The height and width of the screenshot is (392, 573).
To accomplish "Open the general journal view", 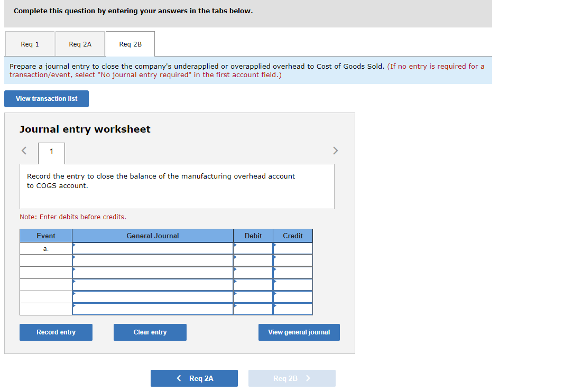I will pyautogui.click(x=299, y=332).
